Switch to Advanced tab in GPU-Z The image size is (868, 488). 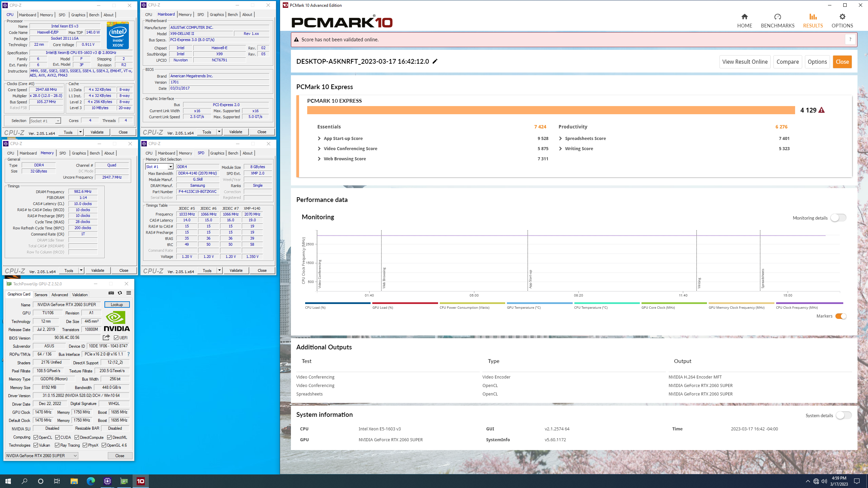click(x=60, y=295)
